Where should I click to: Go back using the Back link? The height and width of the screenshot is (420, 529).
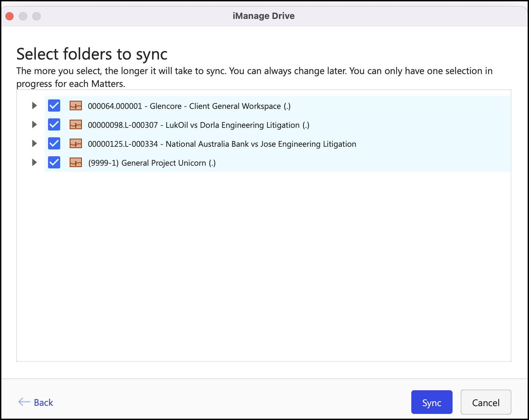click(43, 402)
